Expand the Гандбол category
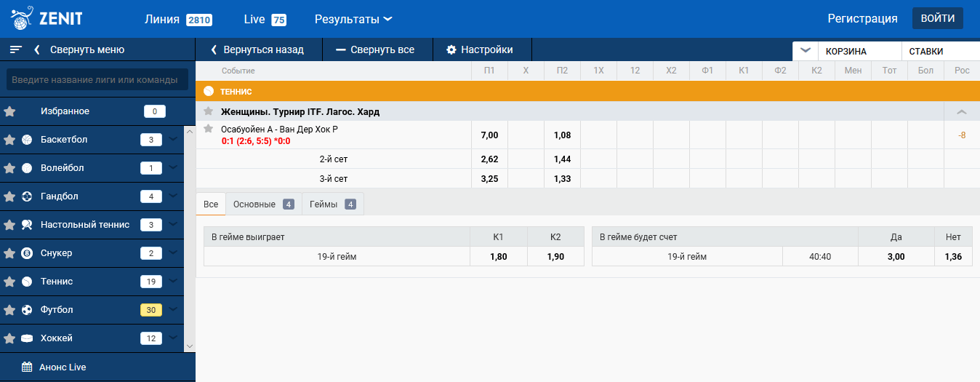 [173, 195]
